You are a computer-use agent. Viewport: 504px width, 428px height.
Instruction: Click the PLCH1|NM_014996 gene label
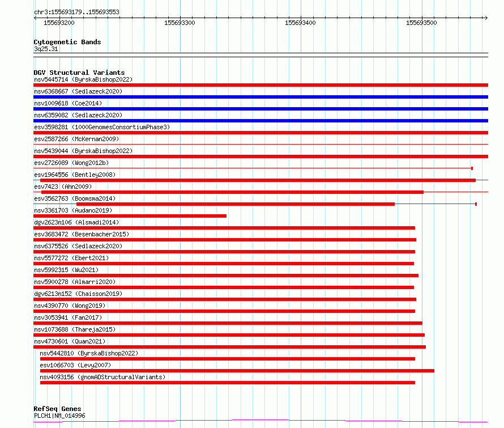[x=59, y=416]
